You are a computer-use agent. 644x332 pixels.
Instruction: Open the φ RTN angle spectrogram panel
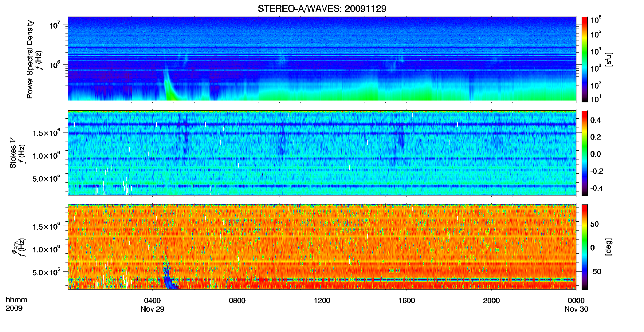(322, 247)
